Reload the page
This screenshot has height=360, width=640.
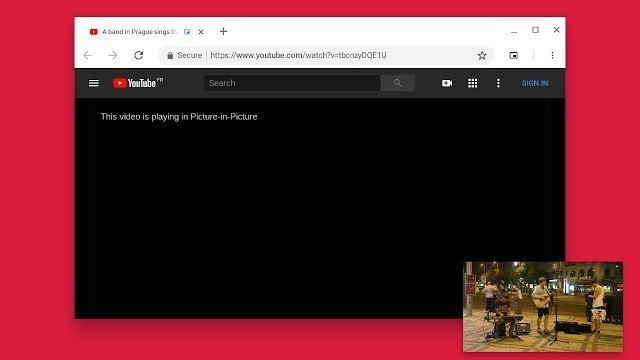point(139,55)
